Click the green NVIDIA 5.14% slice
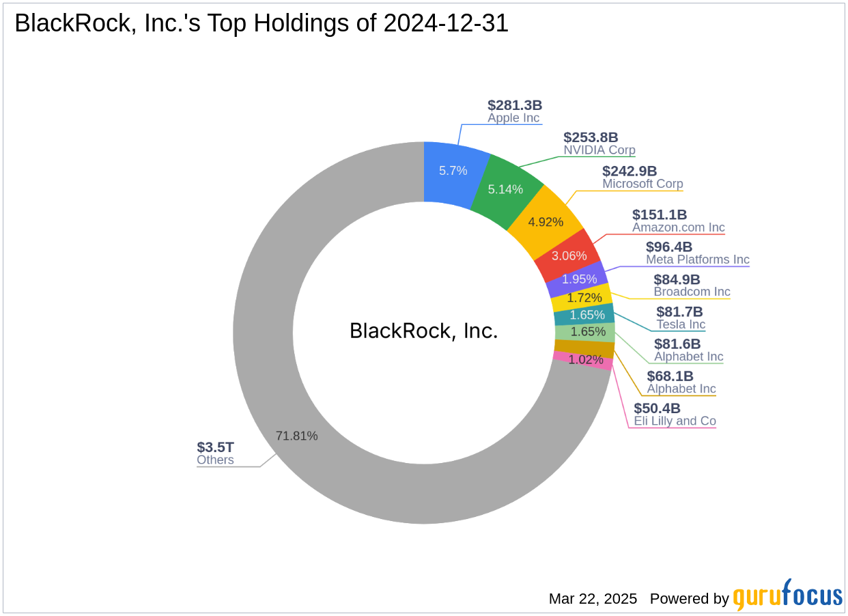The height and width of the screenshot is (616, 848). coord(507,189)
